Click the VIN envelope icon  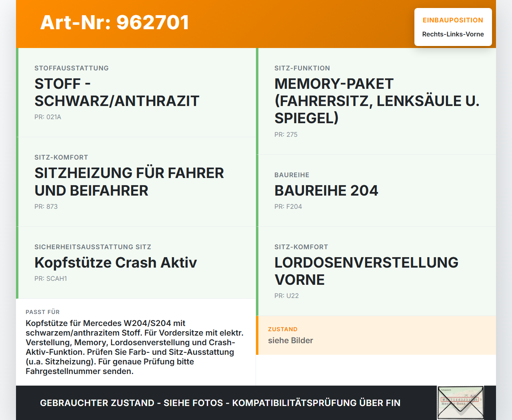[460, 402]
